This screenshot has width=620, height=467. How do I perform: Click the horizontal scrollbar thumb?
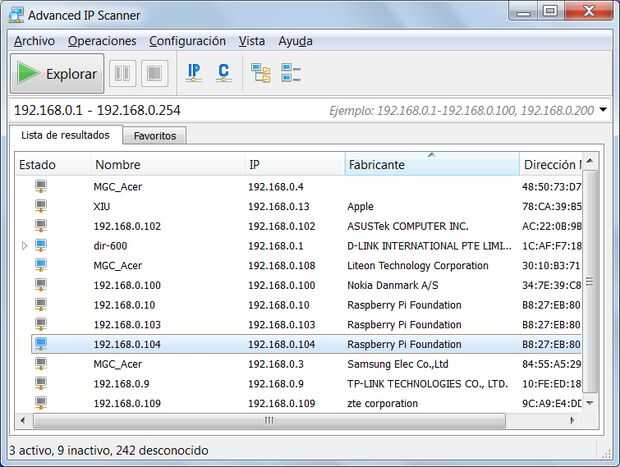click(269, 420)
